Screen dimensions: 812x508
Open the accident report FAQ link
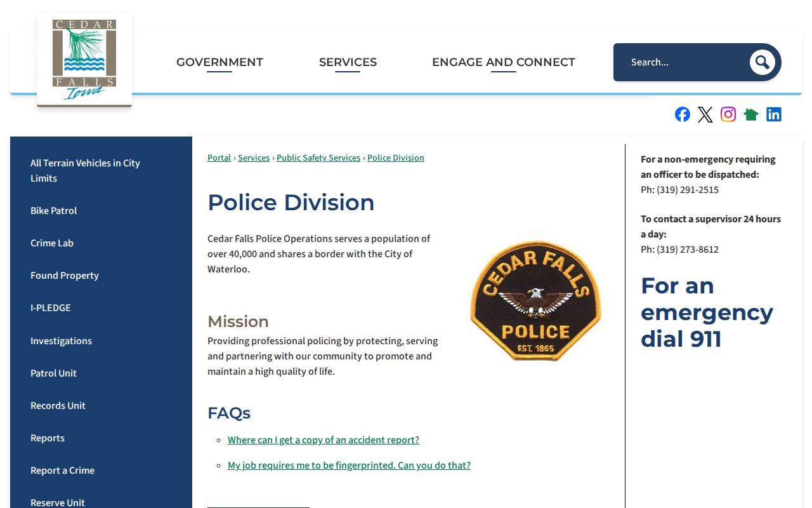coord(324,440)
